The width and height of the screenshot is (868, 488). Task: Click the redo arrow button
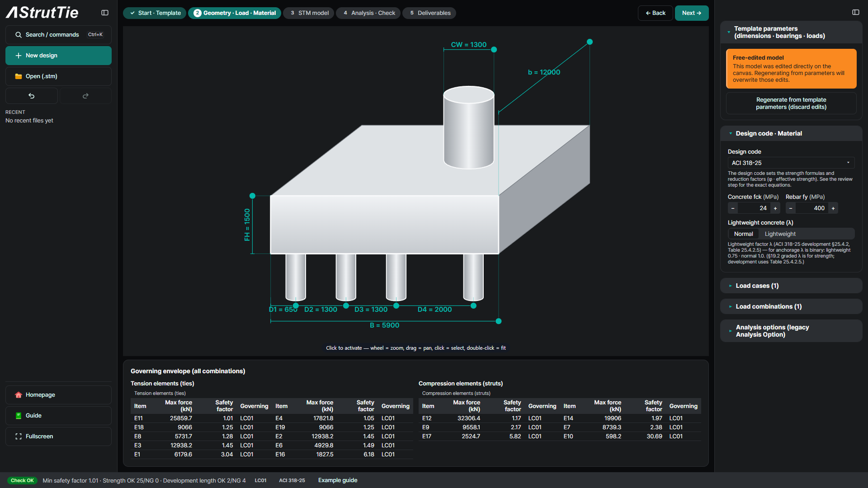pyautogui.click(x=85, y=96)
